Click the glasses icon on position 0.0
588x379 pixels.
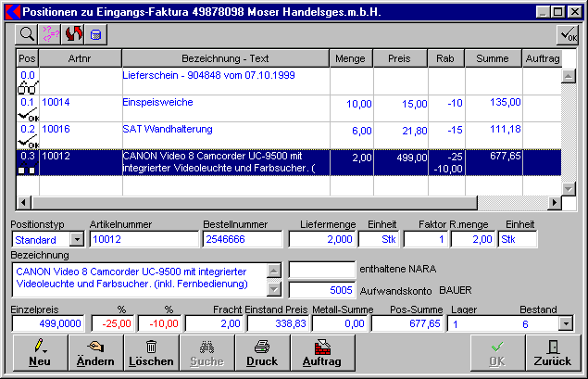(28, 87)
